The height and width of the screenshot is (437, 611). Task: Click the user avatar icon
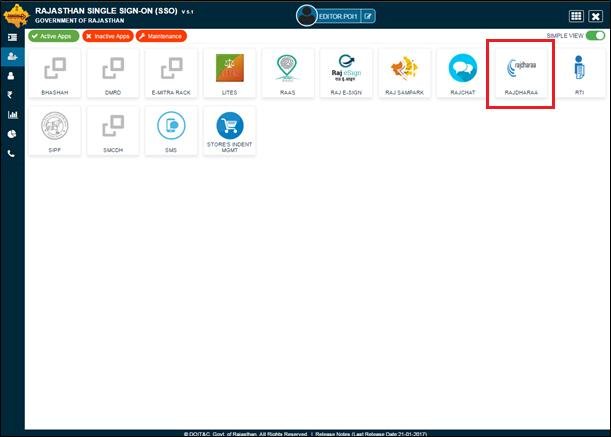pos(306,16)
